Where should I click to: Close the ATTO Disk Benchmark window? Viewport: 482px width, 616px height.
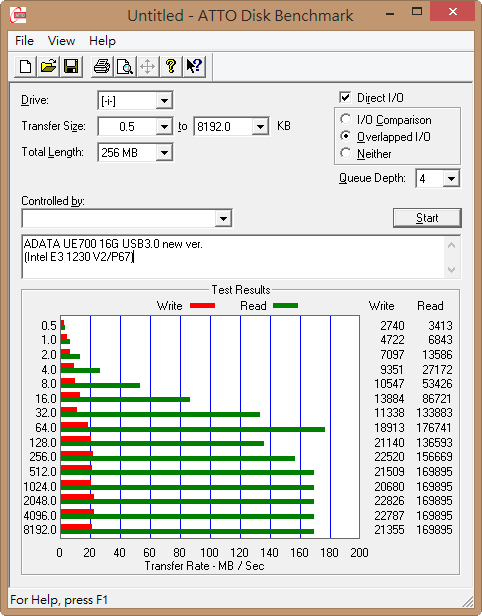[453, 12]
